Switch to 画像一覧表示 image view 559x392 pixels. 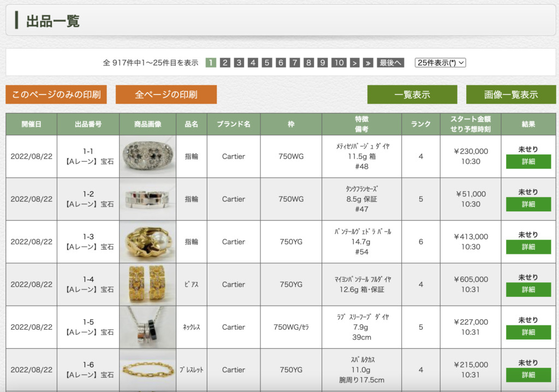[511, 94]
